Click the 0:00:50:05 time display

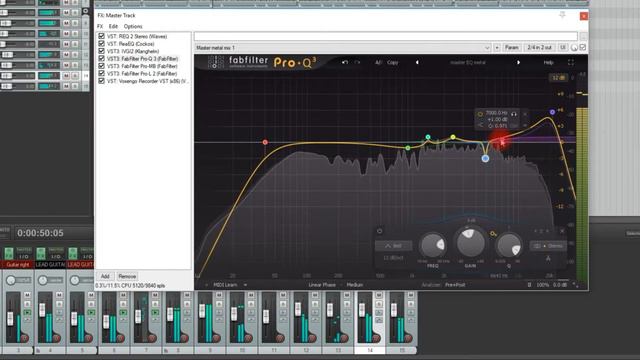40,233
